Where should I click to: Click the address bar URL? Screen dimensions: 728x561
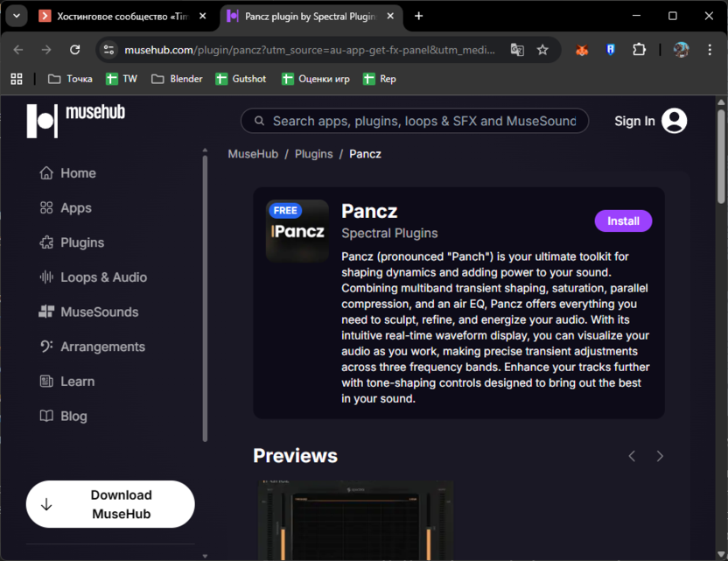coord(310,50)
